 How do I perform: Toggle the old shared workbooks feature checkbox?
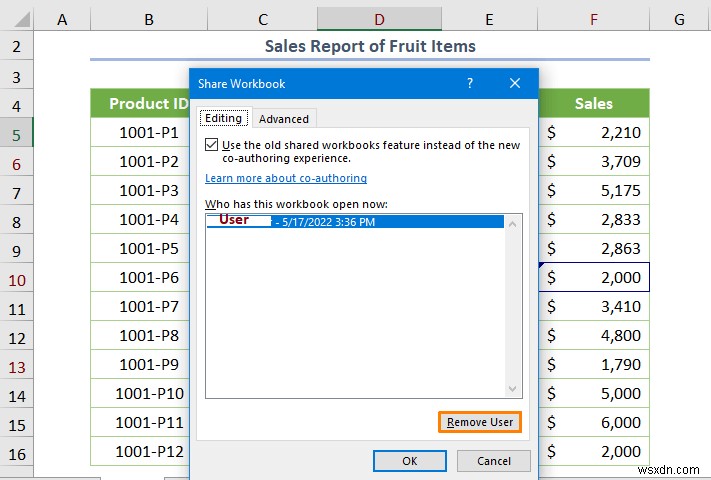[x=211, y=145]
